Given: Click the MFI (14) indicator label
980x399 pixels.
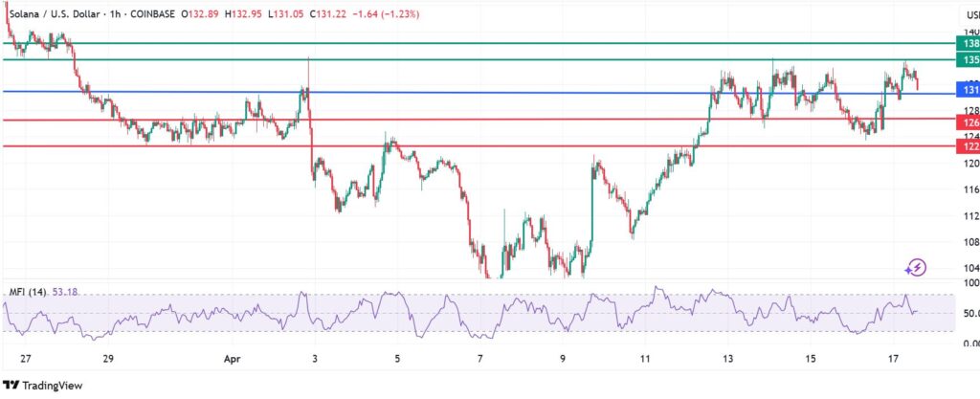Looking at the screenshot, I should (x=27, y=291).
